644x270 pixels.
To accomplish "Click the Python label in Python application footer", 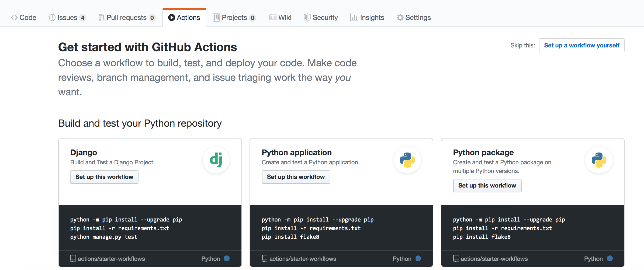I will tap(402, 259).
